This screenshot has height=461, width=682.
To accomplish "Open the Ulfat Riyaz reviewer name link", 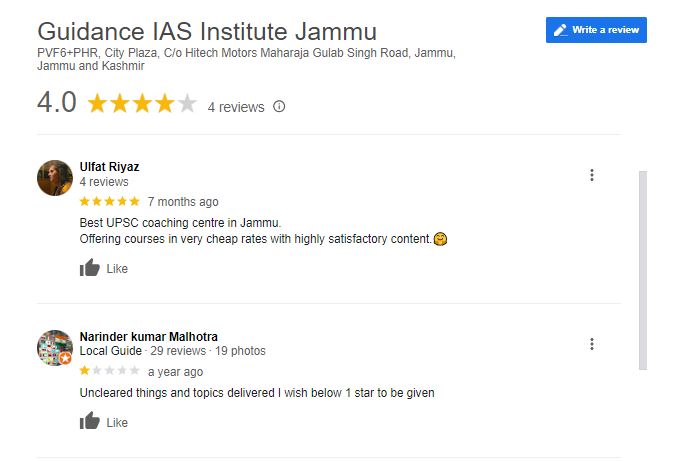I will 109,167.
